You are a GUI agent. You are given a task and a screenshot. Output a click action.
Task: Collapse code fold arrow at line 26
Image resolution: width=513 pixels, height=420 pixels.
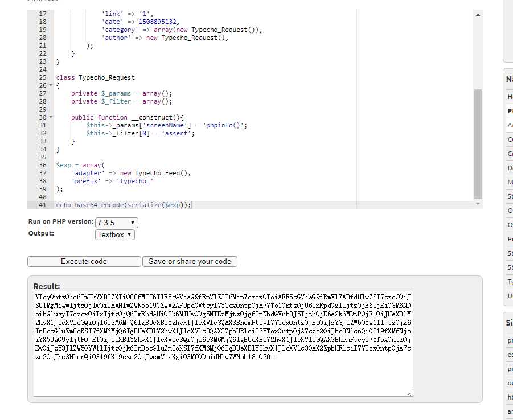coord(51,85)
